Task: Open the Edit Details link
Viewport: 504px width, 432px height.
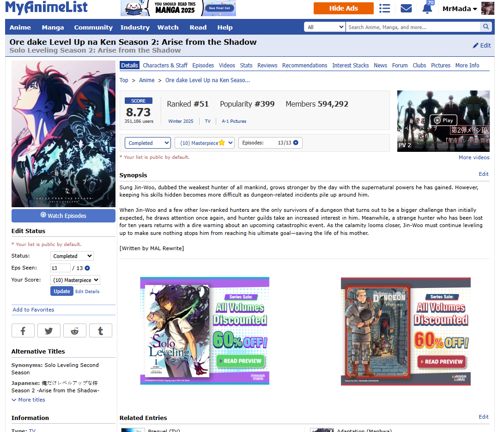Action: 87,291
